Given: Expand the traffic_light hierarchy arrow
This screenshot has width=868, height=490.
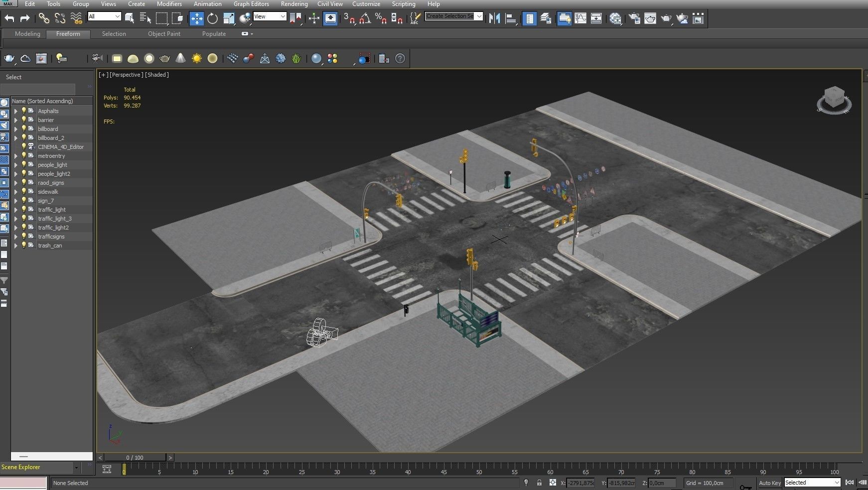Looking at the screenshot, I should pos(15,210).
